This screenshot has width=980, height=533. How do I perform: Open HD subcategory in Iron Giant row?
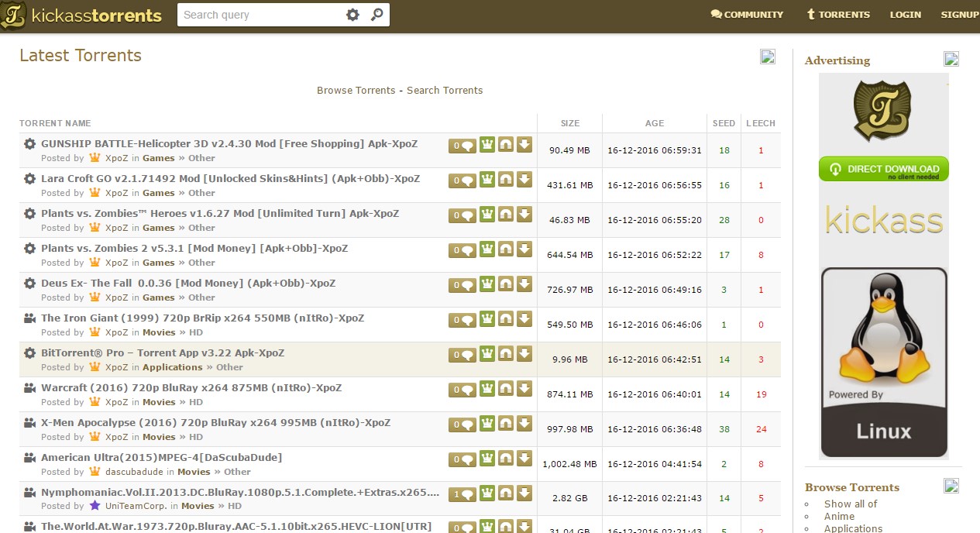pos(196,332)
